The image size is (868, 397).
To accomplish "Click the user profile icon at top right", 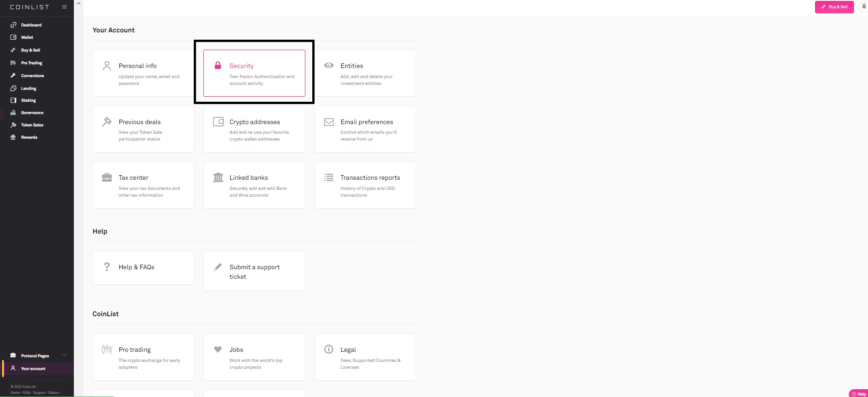I will point(863,7).
